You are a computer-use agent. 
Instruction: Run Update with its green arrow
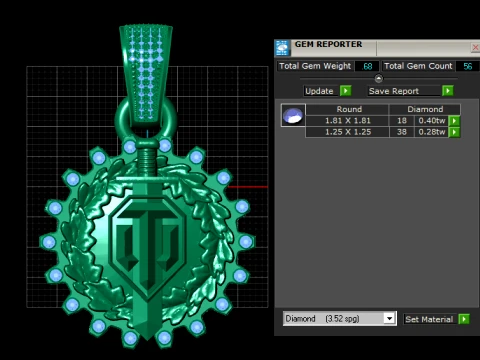(x=346, y=91)
